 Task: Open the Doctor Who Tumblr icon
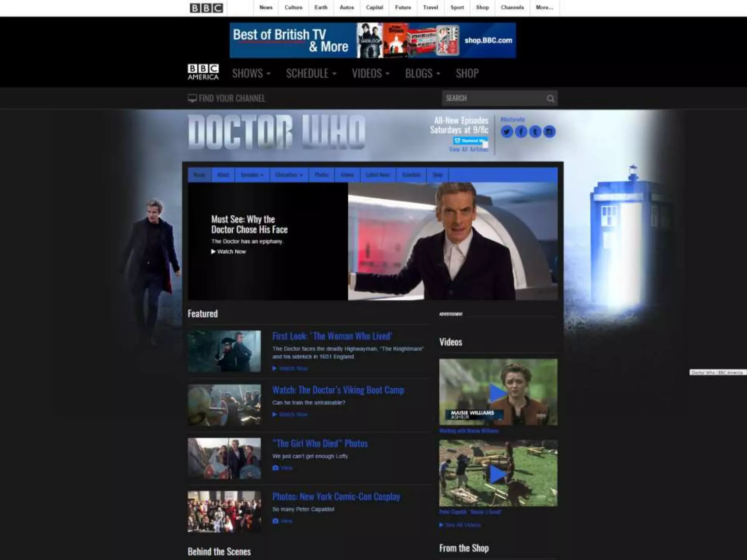tap(535, 132)
